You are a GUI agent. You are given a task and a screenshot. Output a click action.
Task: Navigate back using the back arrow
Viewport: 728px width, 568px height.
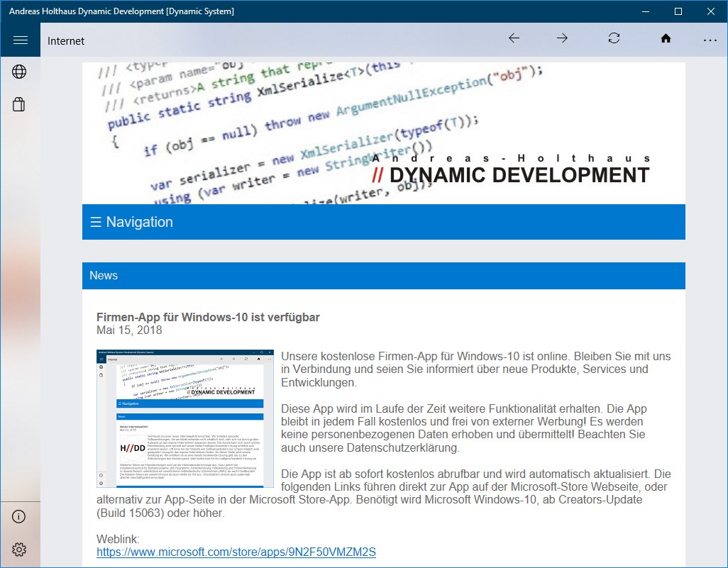point(514,39)
